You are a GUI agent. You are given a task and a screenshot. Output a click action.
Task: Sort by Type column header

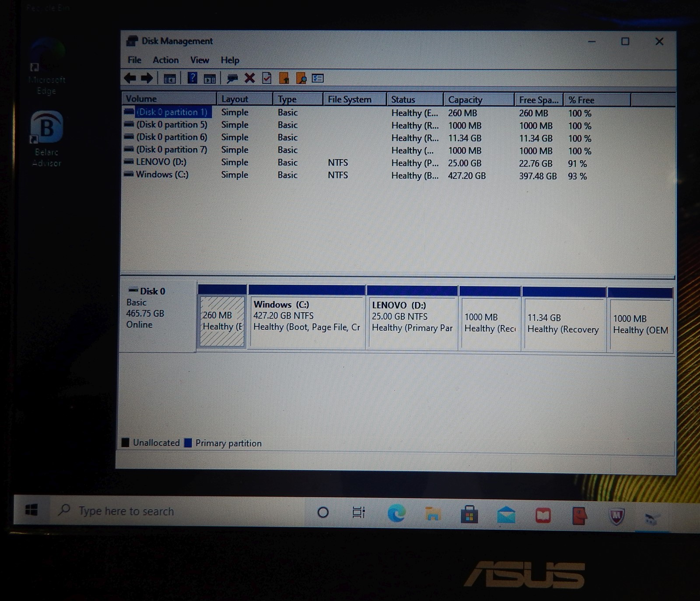298,99
